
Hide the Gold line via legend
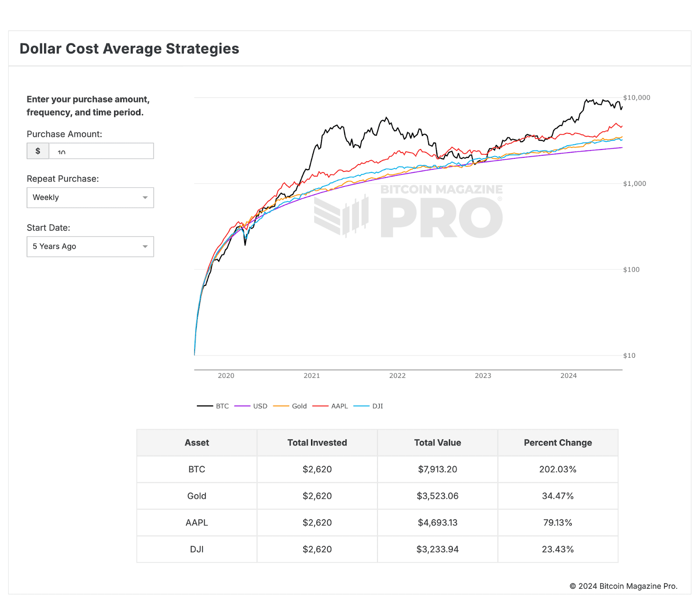coord(290,406)
